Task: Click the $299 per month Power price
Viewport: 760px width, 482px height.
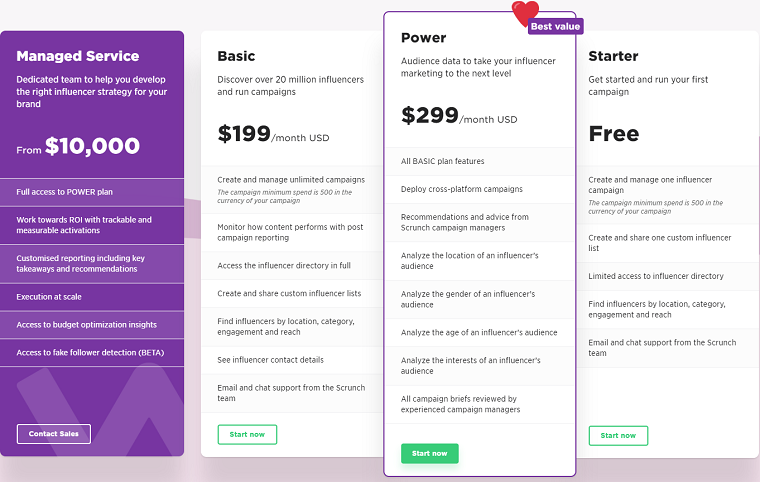Action: (x=459, y=116)
